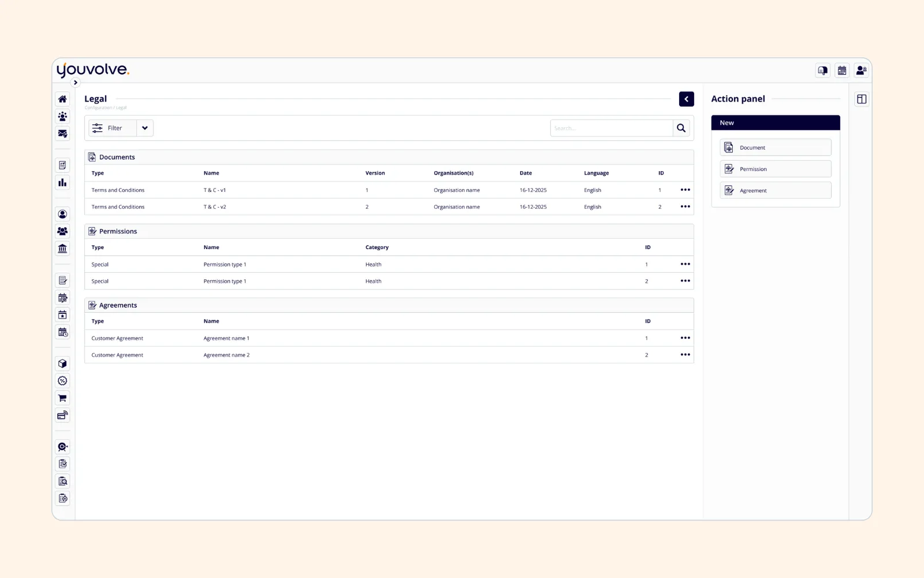Screen dimensions: 924x578
Task: Open the contactless payment card icon
Action: [x=62, y=415]
